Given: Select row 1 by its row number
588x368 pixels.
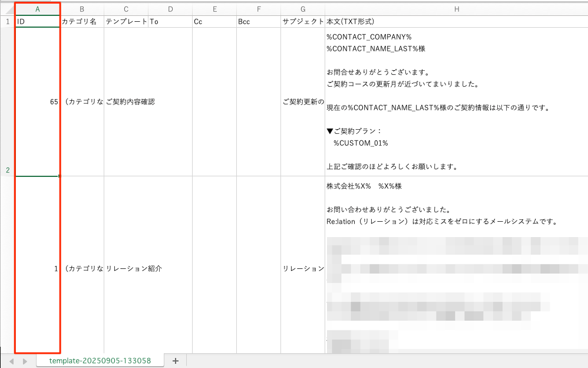Looking at the screenshot, I should [x=7, y=22].
